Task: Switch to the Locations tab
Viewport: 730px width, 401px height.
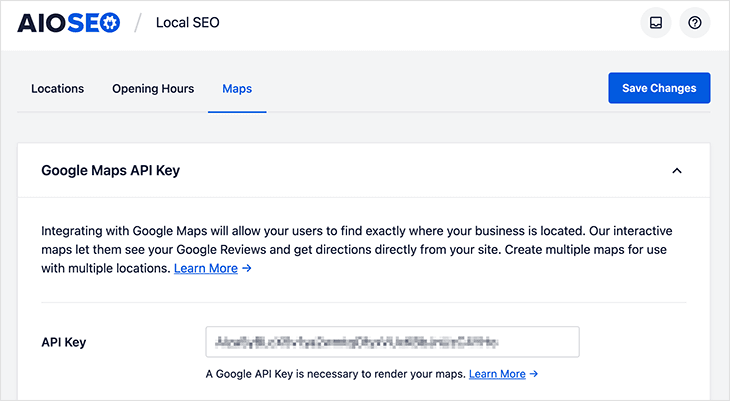Action: click(x=58, y=88)
